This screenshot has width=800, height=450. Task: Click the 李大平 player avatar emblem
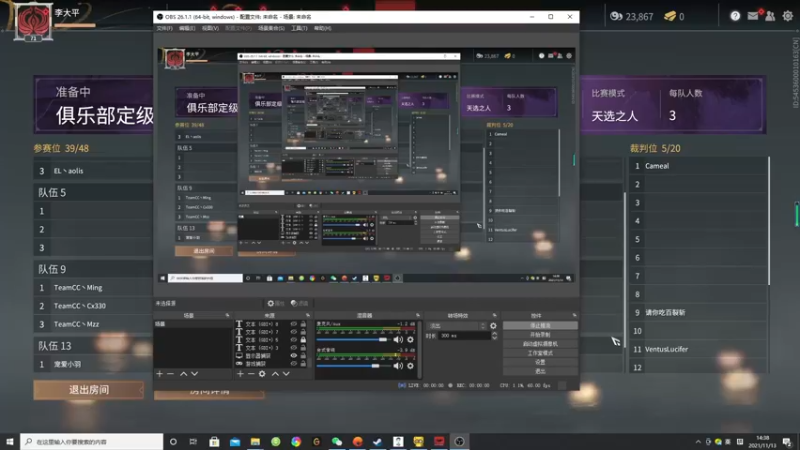(33, 21)
